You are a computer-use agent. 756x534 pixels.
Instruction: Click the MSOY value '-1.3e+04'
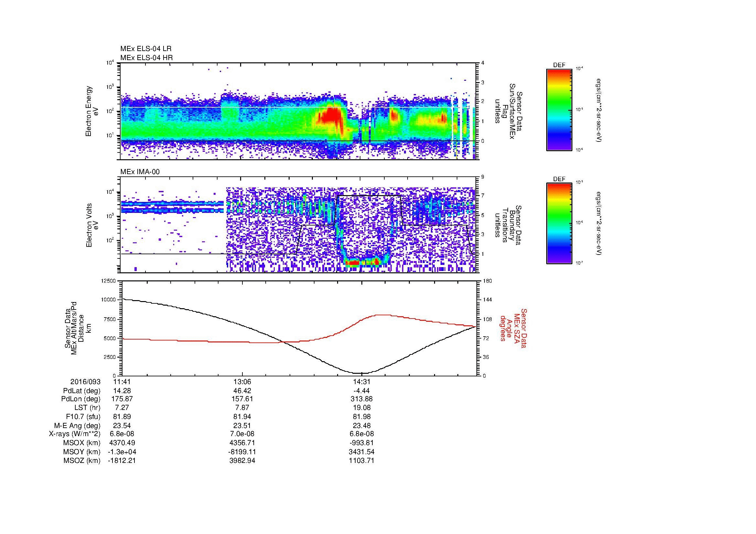(x=122, y=452)
